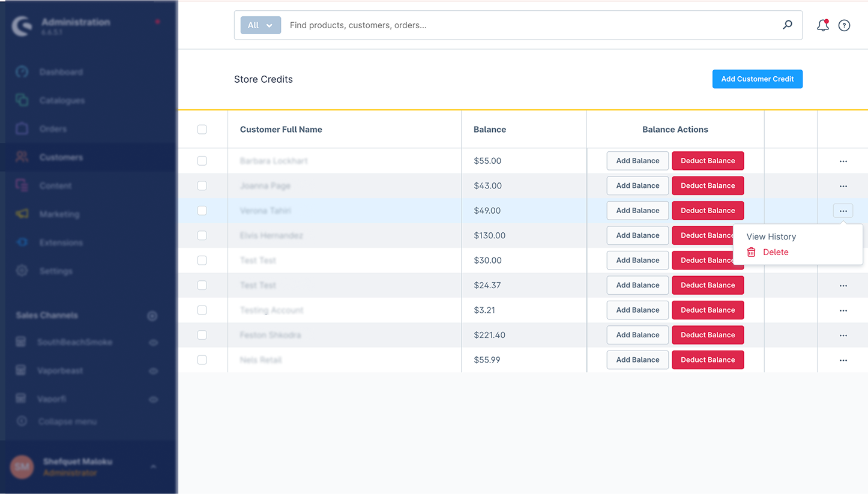
Task: Focus the Find products search field
Action: point(528,25)
